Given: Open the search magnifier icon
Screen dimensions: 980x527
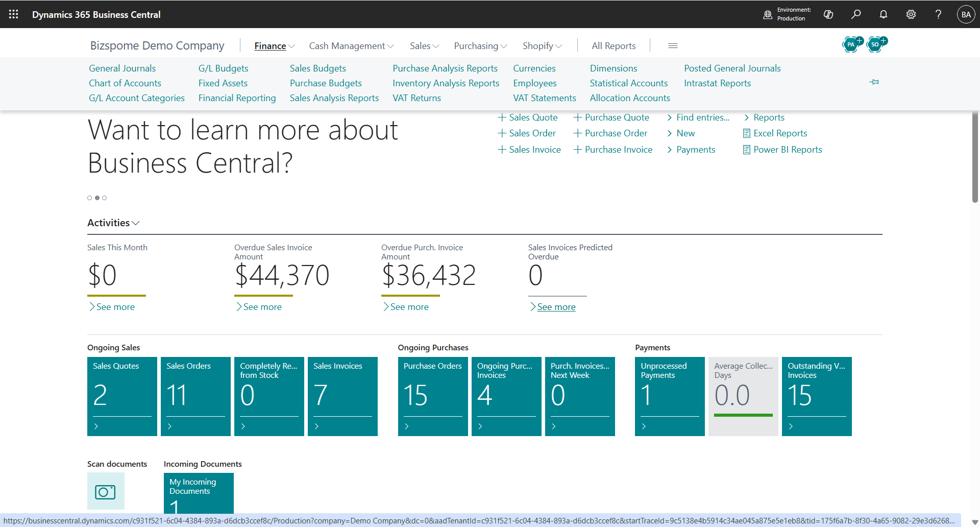Looking at the screenshot, I should coord(856,14).
